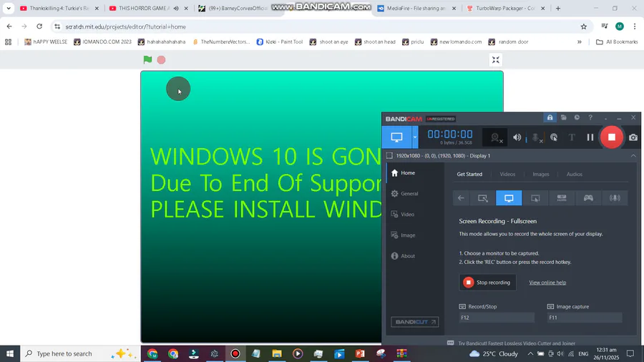This screenshot has width=644, height=362.
Task: Select HDMI device recording mode
Action: coord(562,198)
